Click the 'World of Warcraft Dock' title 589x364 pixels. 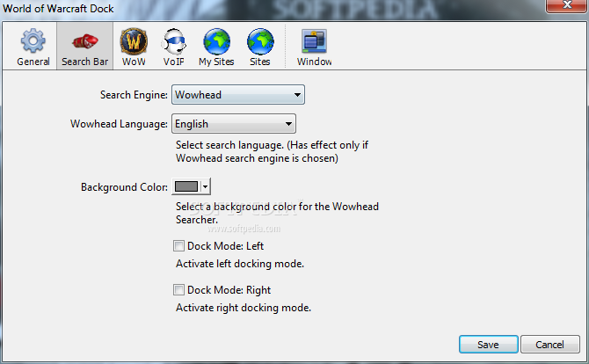[58, 8]
